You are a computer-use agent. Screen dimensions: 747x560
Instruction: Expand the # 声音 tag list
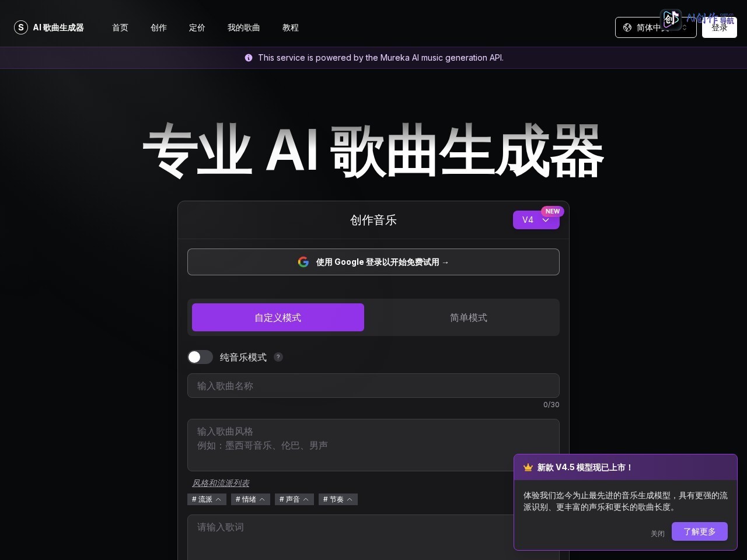[294, 499]
